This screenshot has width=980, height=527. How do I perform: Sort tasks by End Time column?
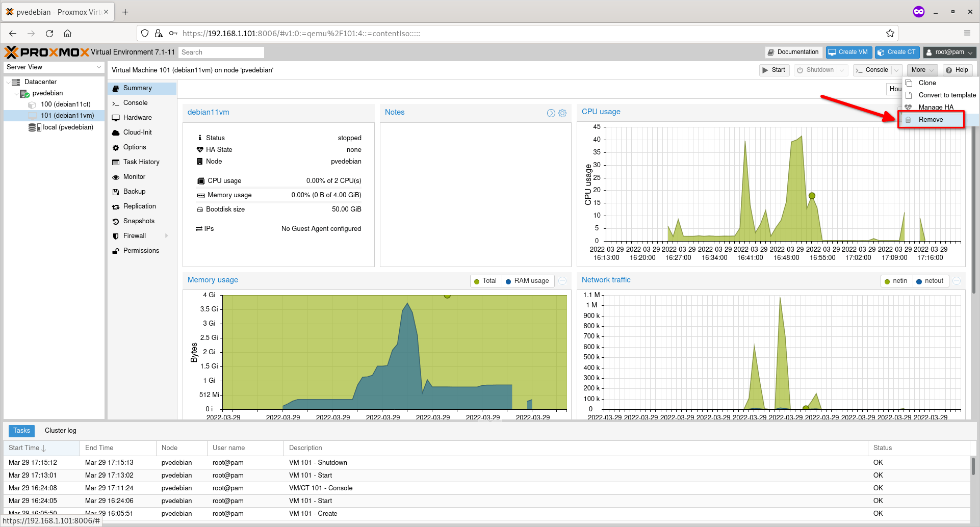point(118,448)
